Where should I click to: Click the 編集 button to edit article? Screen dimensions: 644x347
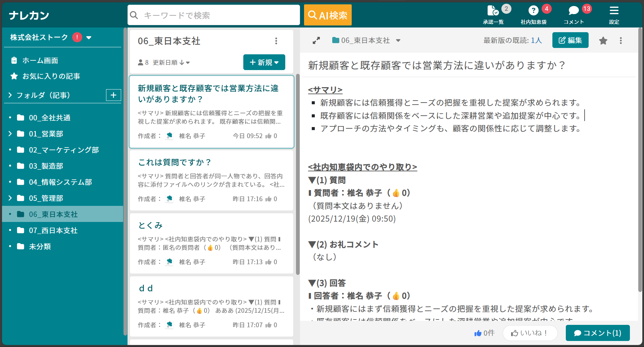tap(570, 40)
